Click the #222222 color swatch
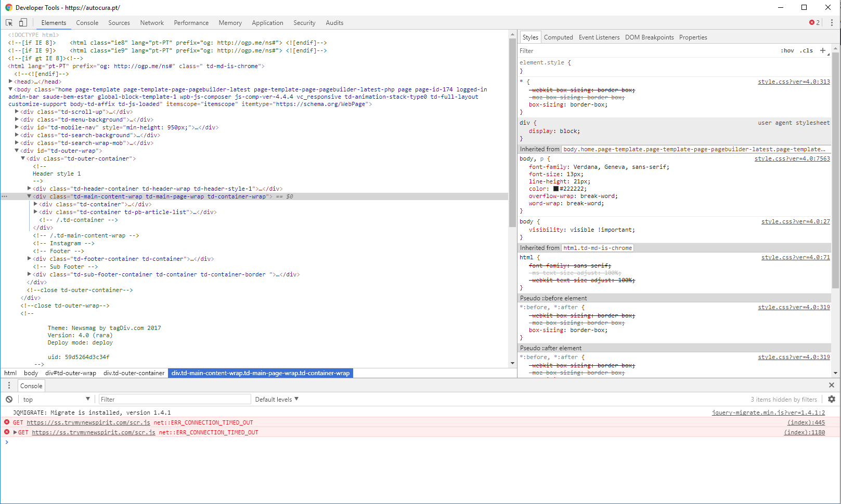The height and width of the screenshot is (504, 841). 555,189
